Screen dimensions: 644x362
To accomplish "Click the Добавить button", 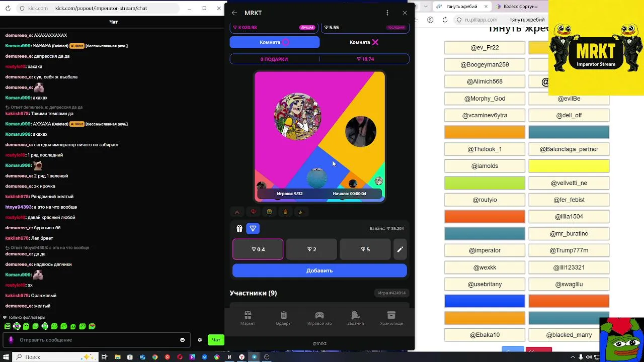I will tap(319, 270).
